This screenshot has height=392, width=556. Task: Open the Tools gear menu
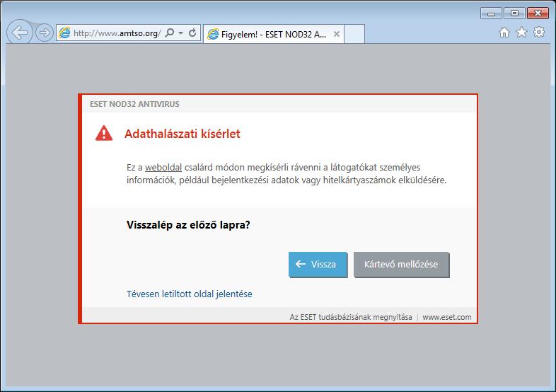[x=539, y=33]
